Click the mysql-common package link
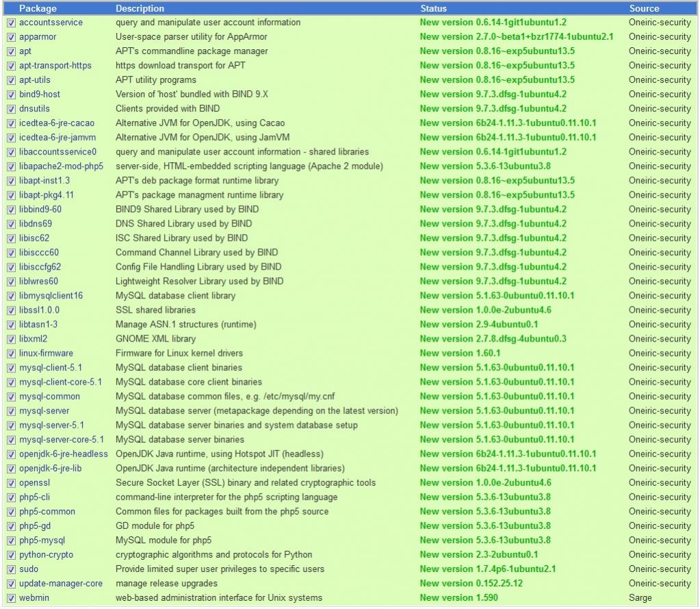 click(49, 396)
